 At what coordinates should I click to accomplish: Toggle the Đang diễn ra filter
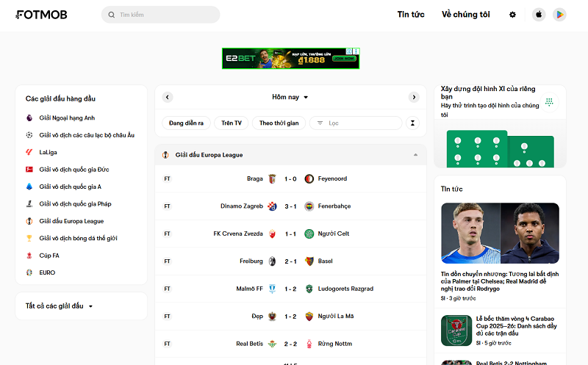pos(186,123)
